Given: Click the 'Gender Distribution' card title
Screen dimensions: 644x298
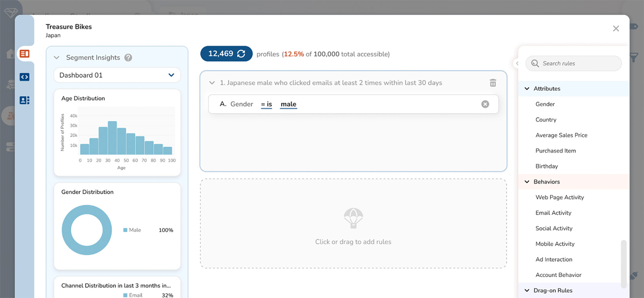Looking at the screenshot, I should coord(87,192).
